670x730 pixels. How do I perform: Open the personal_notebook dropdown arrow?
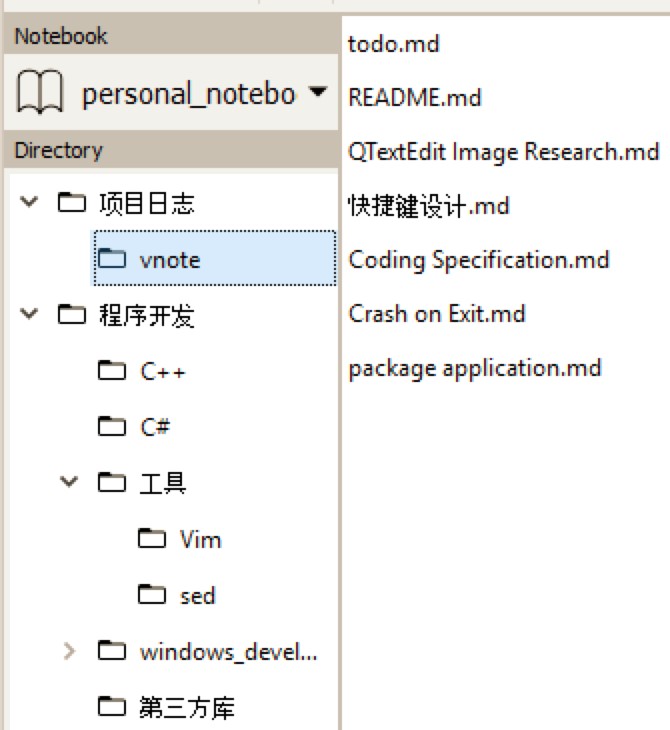click(x=317, y=93)
